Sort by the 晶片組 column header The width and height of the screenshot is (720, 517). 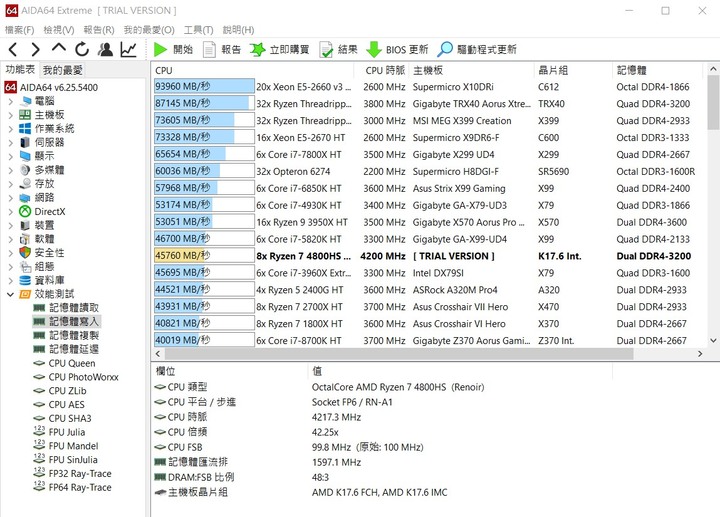point(574,70)
